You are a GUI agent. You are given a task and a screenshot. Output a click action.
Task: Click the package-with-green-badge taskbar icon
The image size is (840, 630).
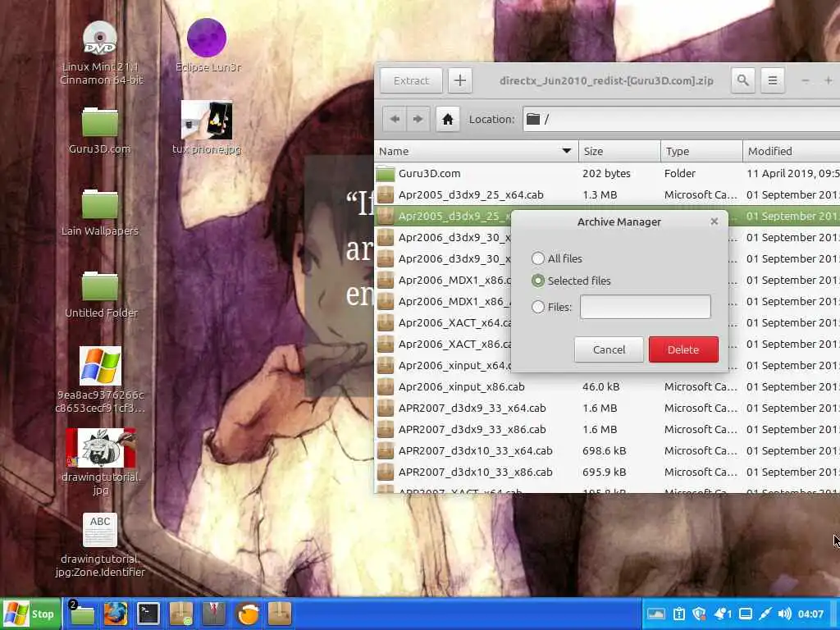tap(181, 614)
